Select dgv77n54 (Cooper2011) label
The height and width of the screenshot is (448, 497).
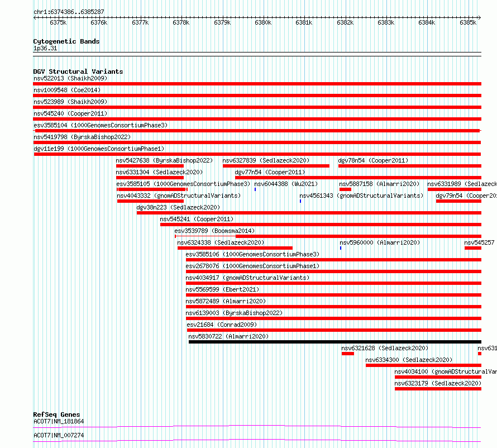pyautogui.click(x=270, y=172)
